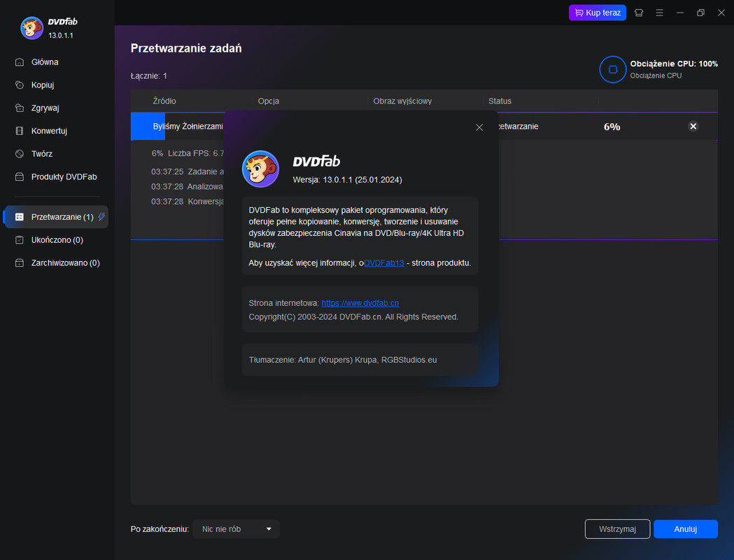Click the 03:37:28 Konwersja log line
734x560 pixels.
pyautogui.click(x=188, y=202)
